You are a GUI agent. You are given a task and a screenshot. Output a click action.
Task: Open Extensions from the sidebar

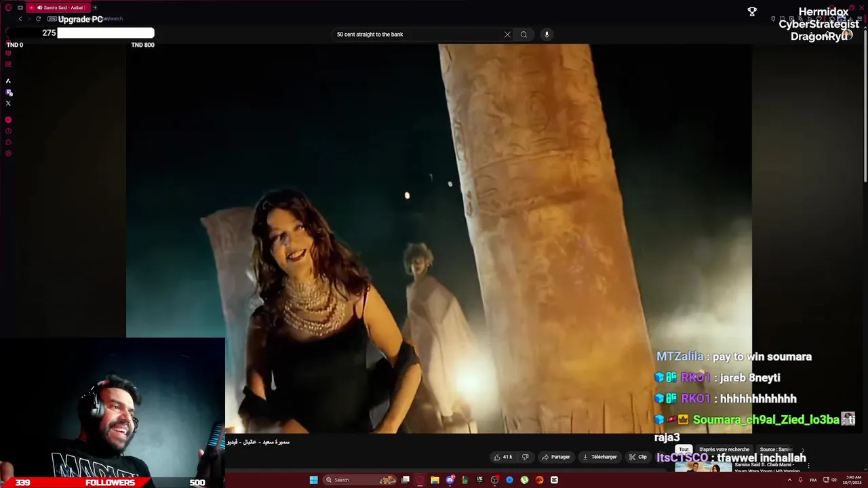click(x=8, y=142)
